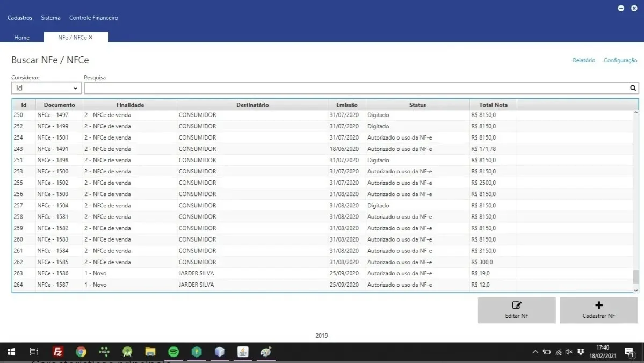Open the Cadastros menu
The image size is (644, 363).
tap(20, 18)
